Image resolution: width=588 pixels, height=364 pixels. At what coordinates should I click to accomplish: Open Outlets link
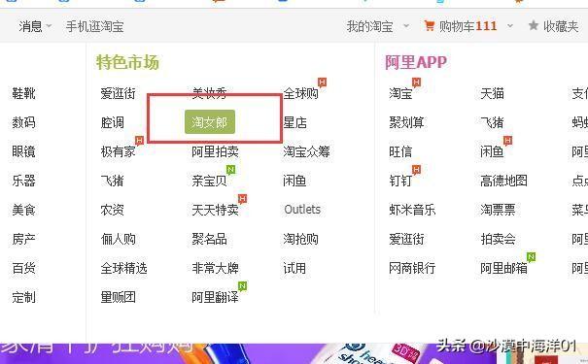click(x=302, y=210)
